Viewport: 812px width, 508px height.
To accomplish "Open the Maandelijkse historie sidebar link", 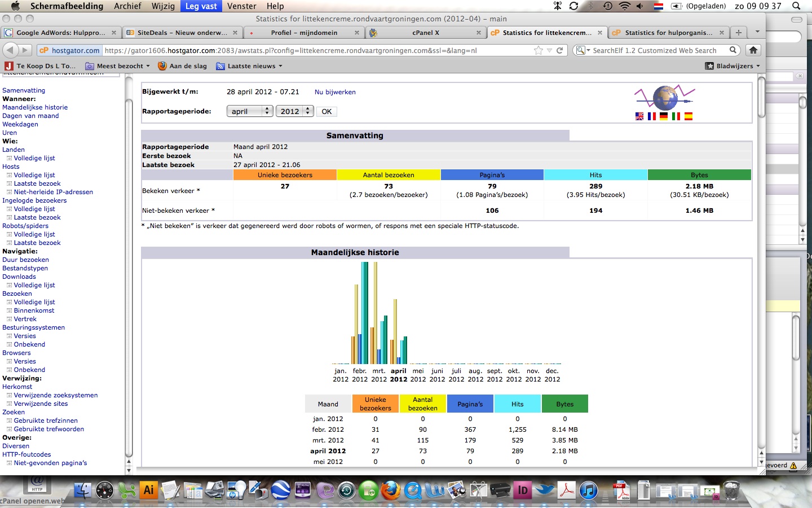I will (35, 107).
